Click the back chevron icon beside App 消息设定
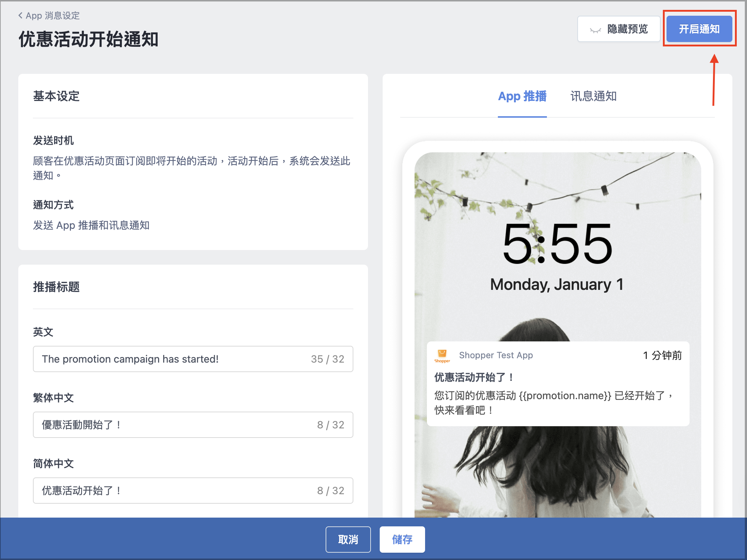This screenshot has width=747, height=560. (20, 15)
